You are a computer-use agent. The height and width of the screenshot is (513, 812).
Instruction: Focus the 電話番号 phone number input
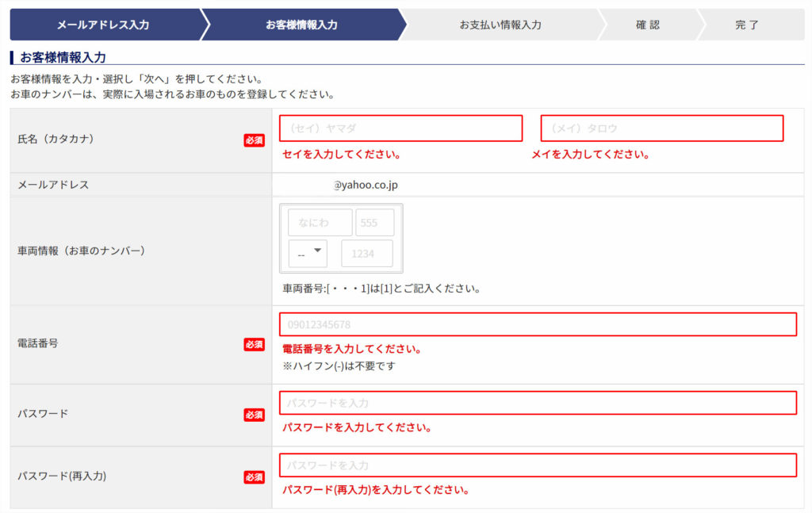[x=538, y=324]
